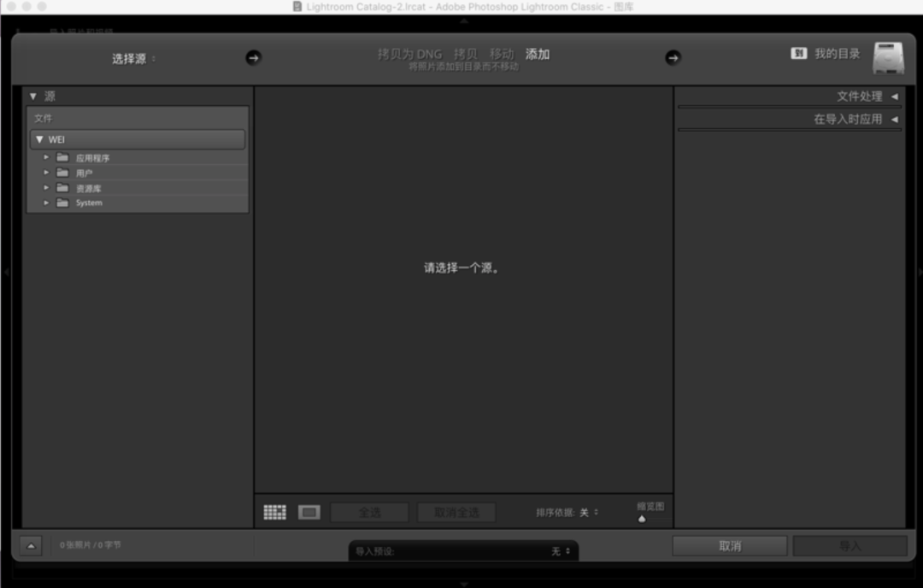This screenshot has height=588, width=923.
Task: Click the 缩览图 thumbnail size slider handle
Action: (642, 519)
